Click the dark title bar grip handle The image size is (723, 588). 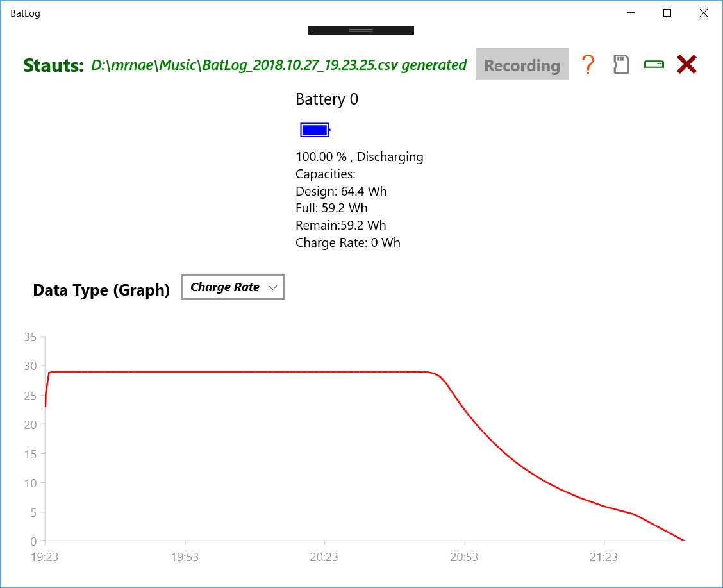point(361,30)
